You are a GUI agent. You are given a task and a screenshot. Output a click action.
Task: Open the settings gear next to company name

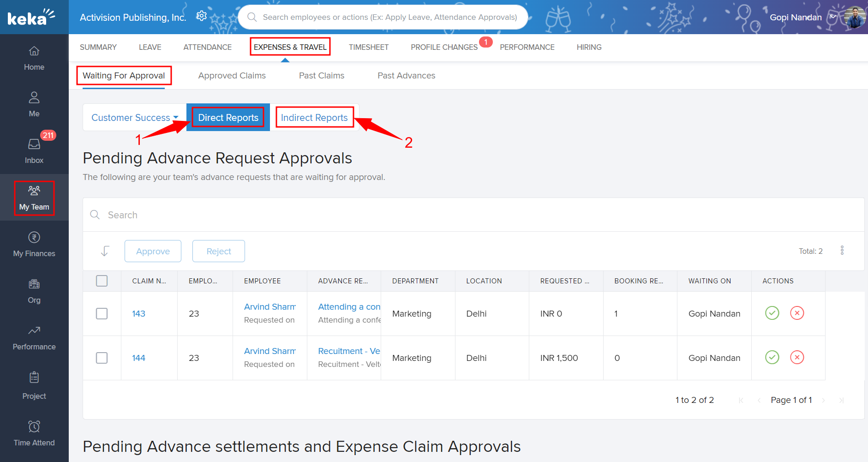[201, 16]
